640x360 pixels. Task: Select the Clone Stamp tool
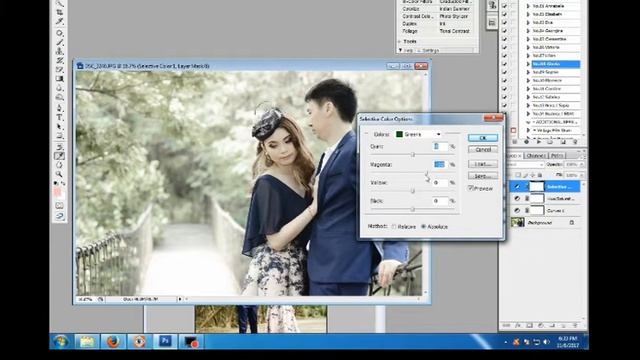pos(60,51)
